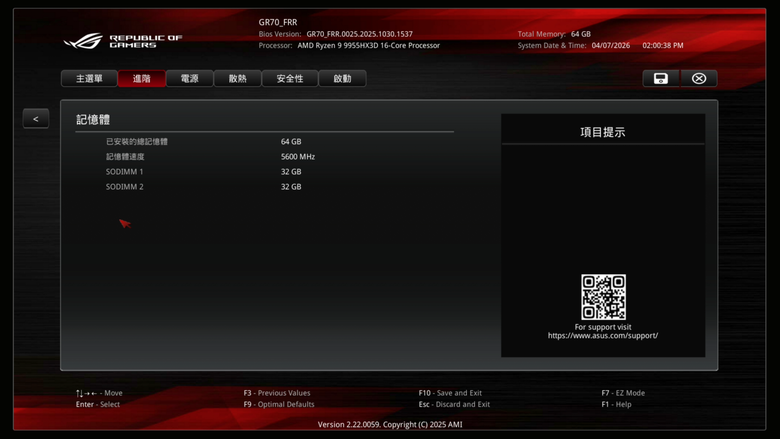The height and width of the screenshot is (439, 780).
Task: Click the 記憶體 section heading
Action: click(x=93, y=120)
